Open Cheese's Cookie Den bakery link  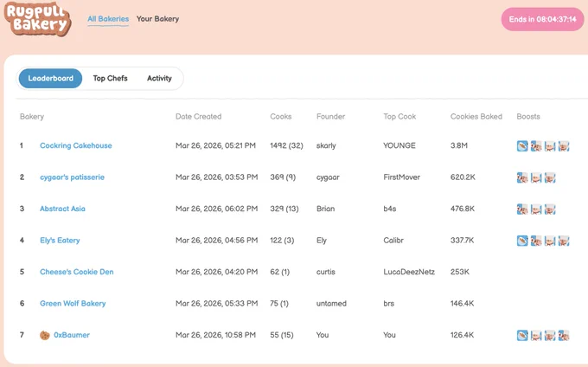click(x=77, y=272)
